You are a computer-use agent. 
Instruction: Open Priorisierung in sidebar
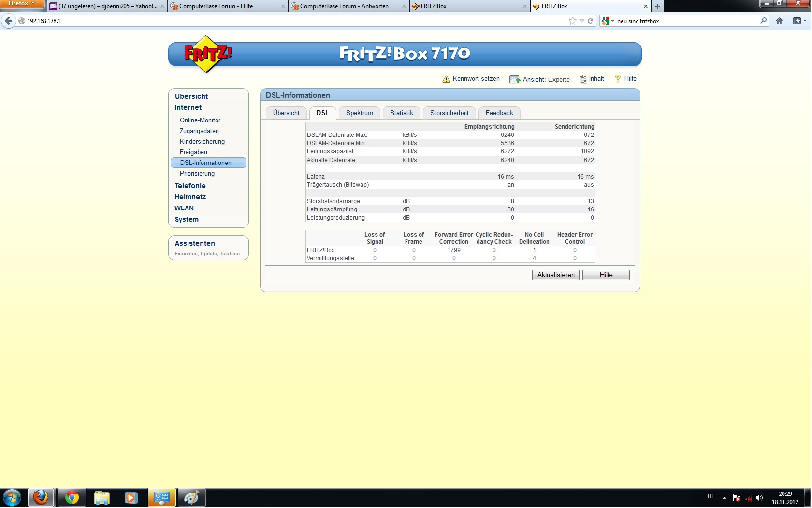coord(197,173)
